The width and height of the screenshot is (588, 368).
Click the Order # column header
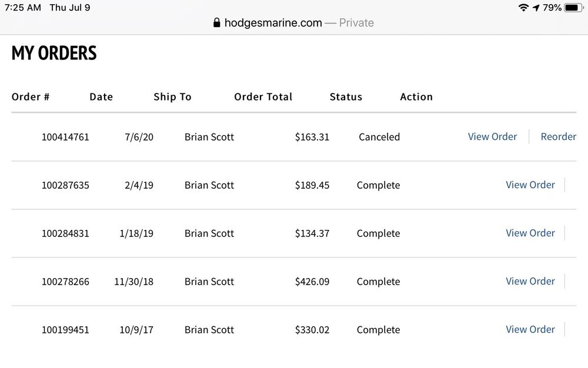coord(31,97)
